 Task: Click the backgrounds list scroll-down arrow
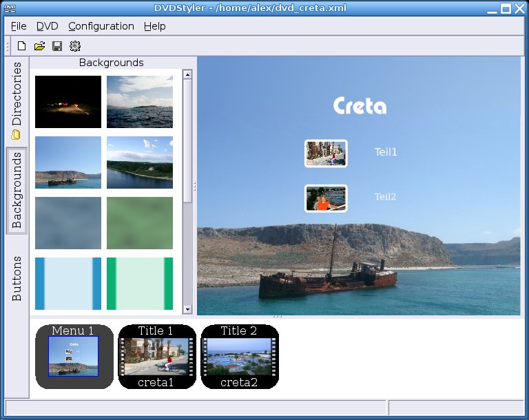(187, 310)
